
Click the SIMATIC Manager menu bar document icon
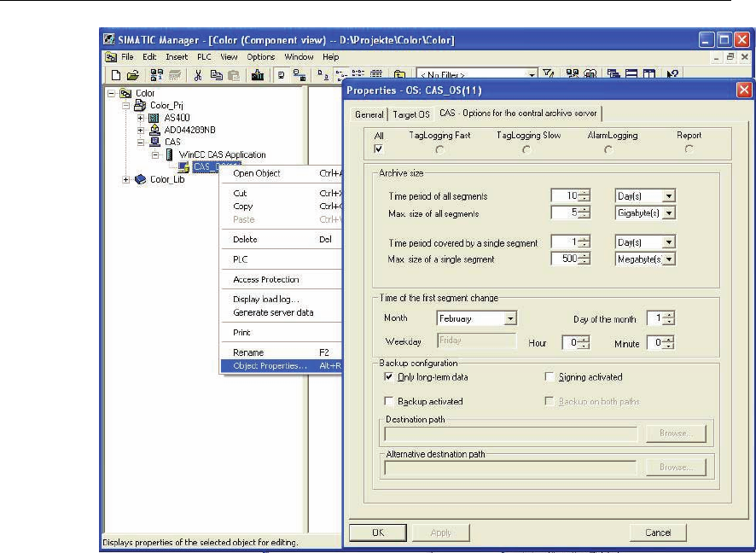click(x=111, y=57)
